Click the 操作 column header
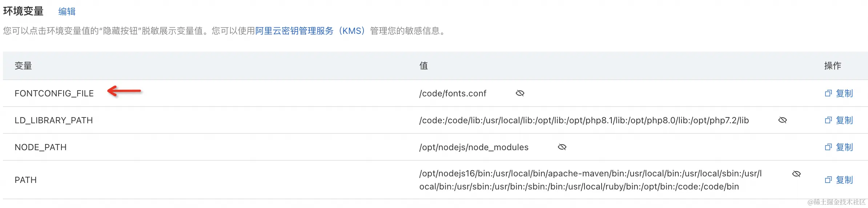Image resolution: width=868 pixels, height=208 pixels. click(832, 66)
